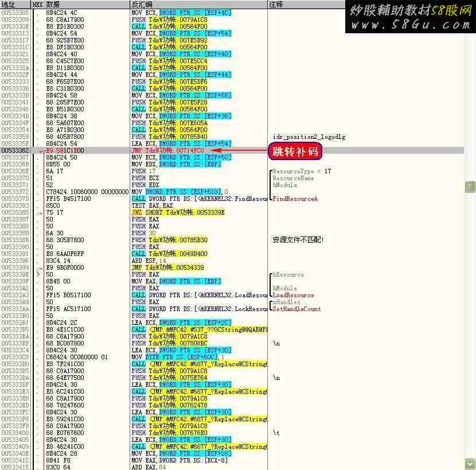Click hex bytes E8 DF1B0300
Screen dimensions: 476x470
coord(65,47)
